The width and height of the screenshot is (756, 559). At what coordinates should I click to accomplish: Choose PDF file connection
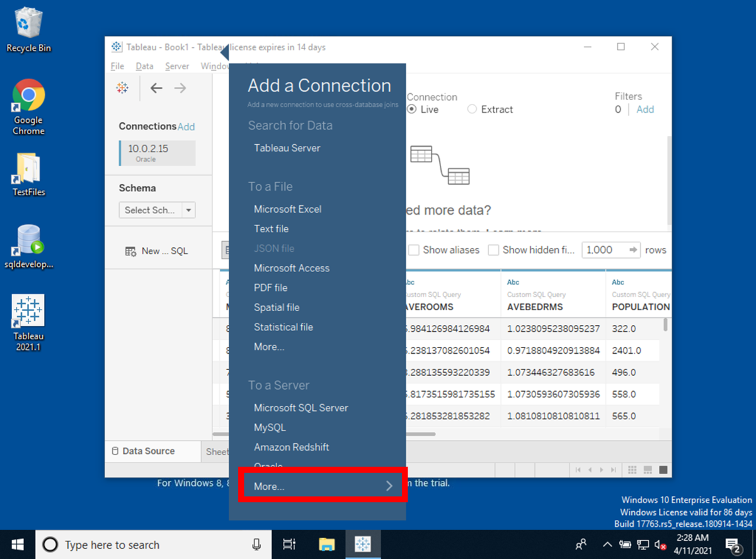tap(270, 288)
